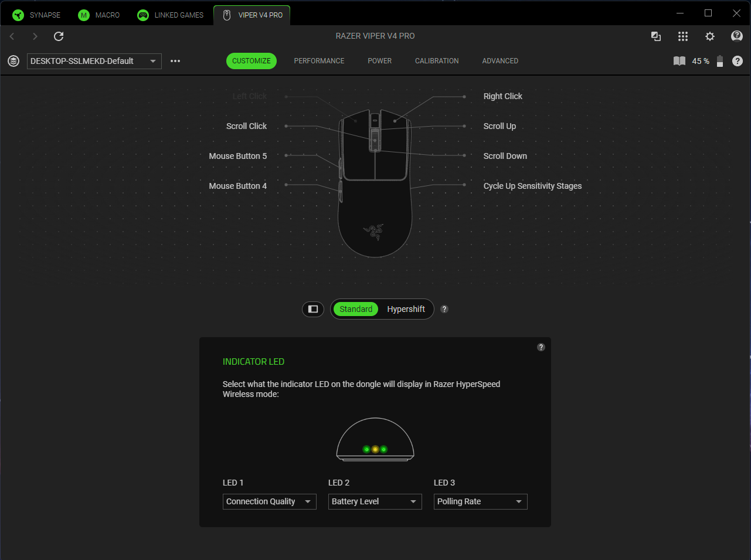Screen dimensions: 751x560
Task: Click the 45 % battery percentage text
Action: [x=701, y=61]
